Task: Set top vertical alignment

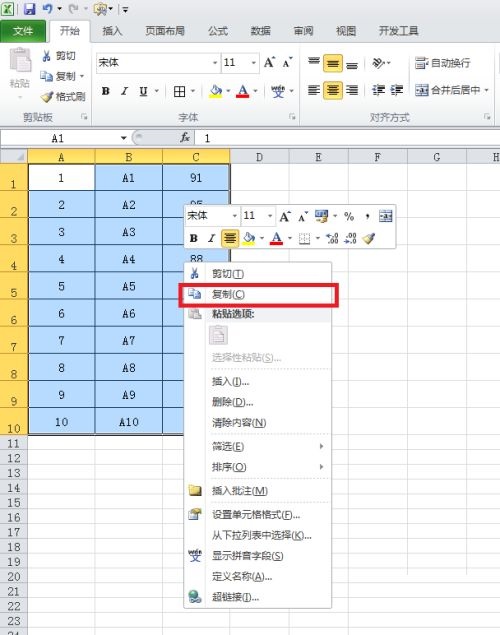Action: pyautogui.click(x=314, y=63)
